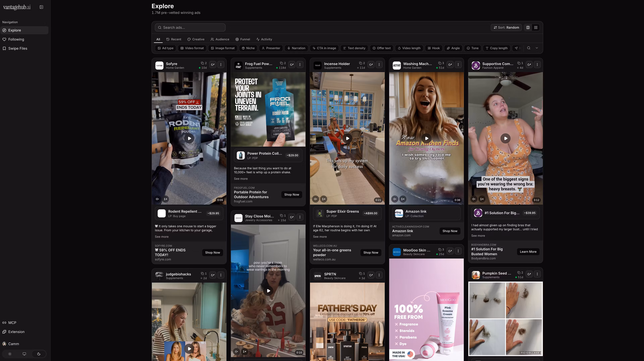Open the Ad type filter dropdown
This screenshot has height=361, width=644.
tap(166, 48)
